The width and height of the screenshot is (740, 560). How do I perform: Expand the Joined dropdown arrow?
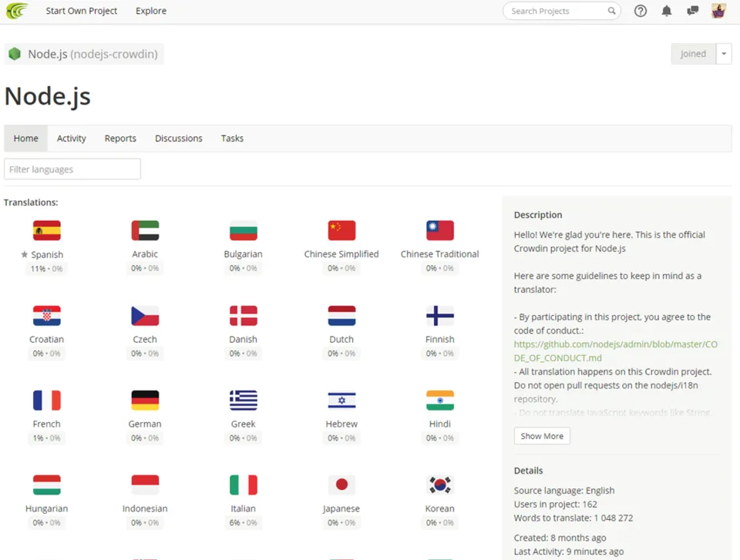[x=724, y=54]
